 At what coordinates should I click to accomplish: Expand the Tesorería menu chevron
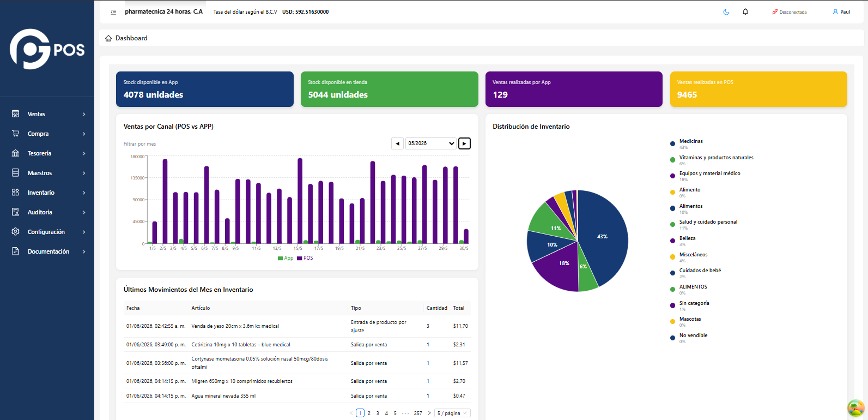coord(84,153)
